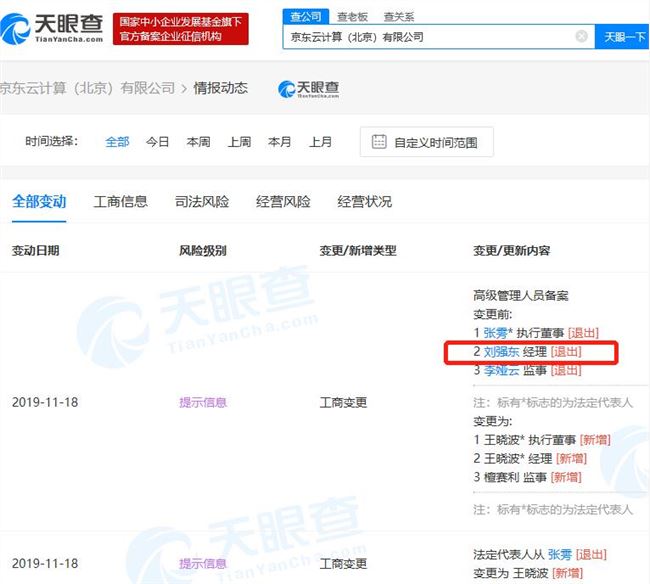Open the 经营状况 tab
This screenshot has height=584, width=650.
click(x=364, y=201)
